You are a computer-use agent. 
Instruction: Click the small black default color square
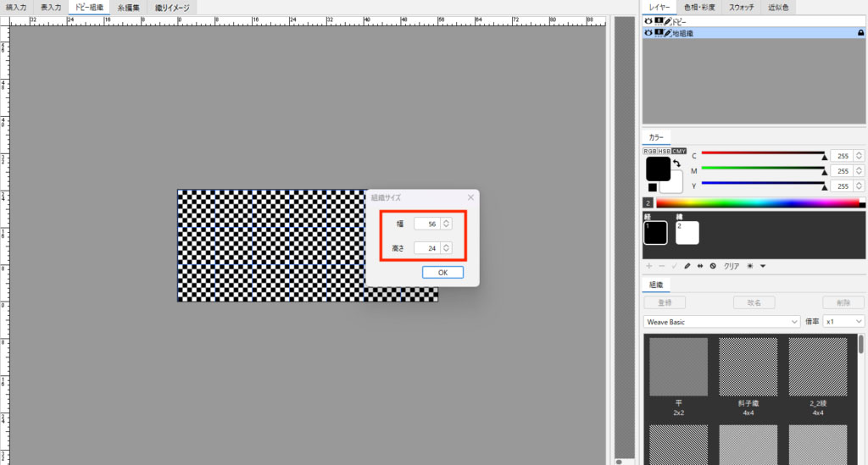652,187
